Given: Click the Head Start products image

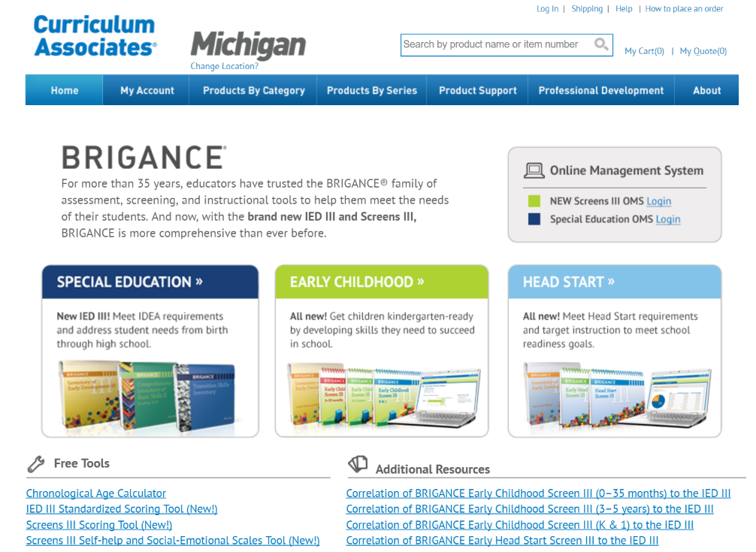Looking at the screenshot, I should click(618, 396).
